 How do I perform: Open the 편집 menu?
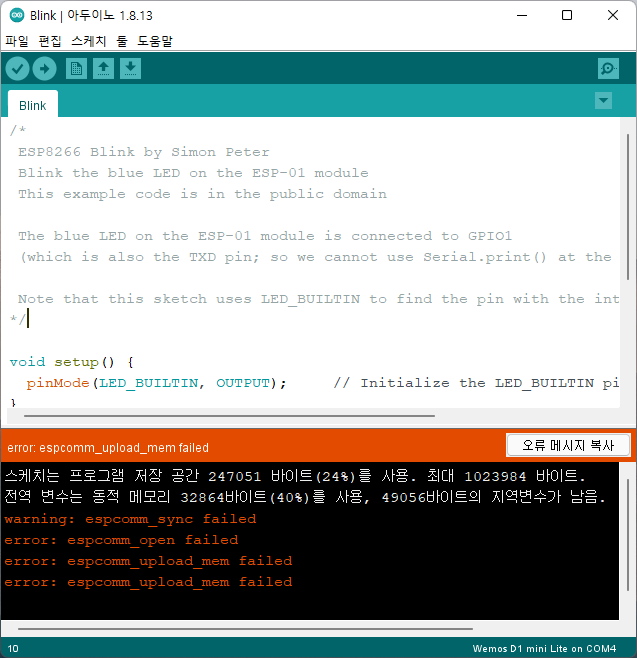point(50,41)
